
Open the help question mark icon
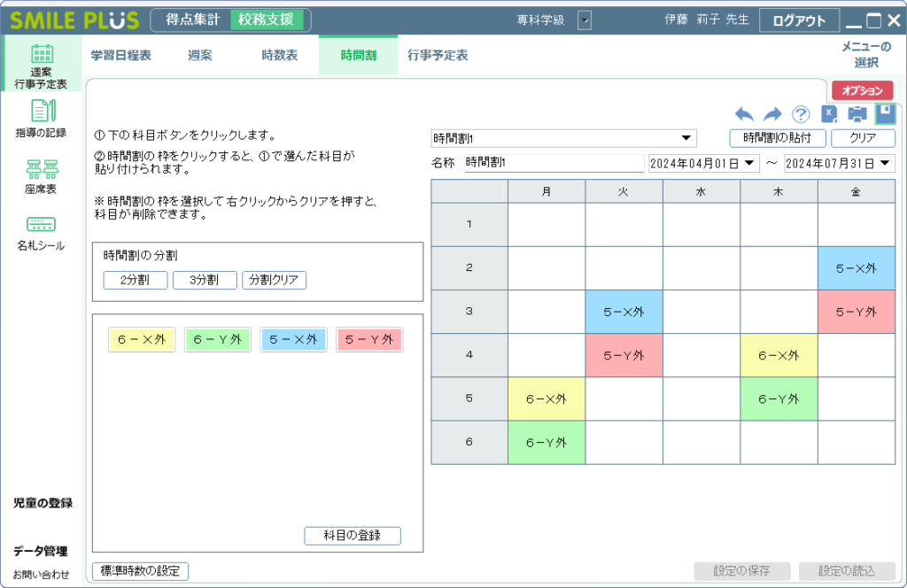coord(800,114)
